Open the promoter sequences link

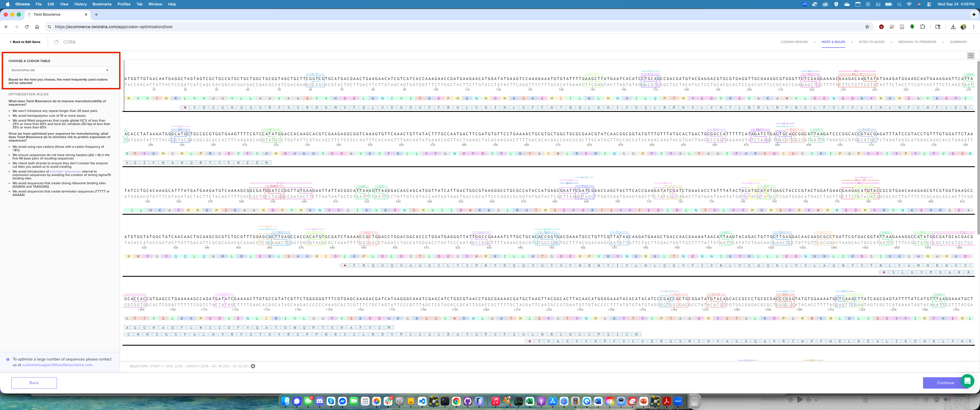(65, 171)
